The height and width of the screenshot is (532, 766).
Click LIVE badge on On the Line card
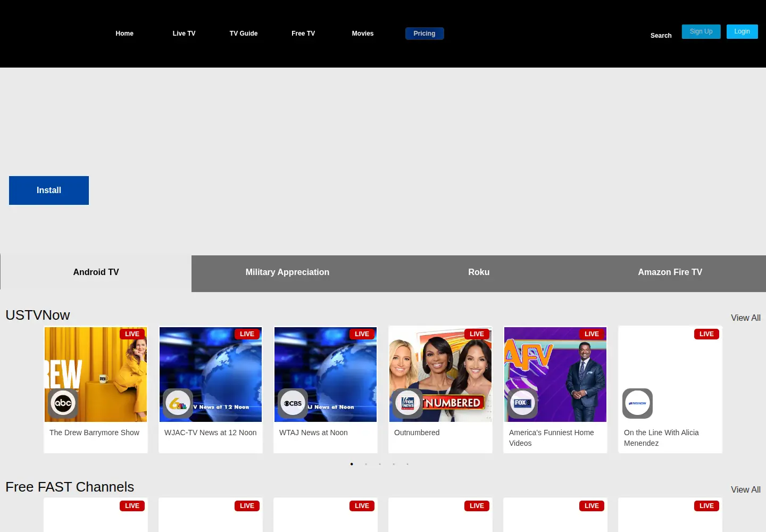click(x=706, y=334)
